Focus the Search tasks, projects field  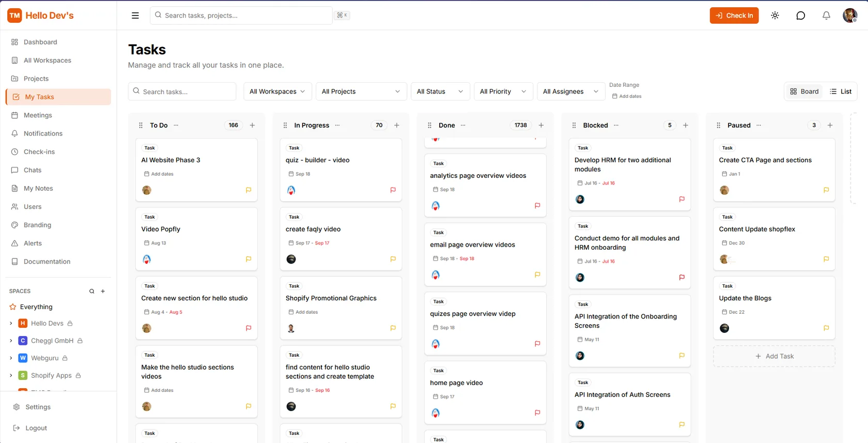241,16
